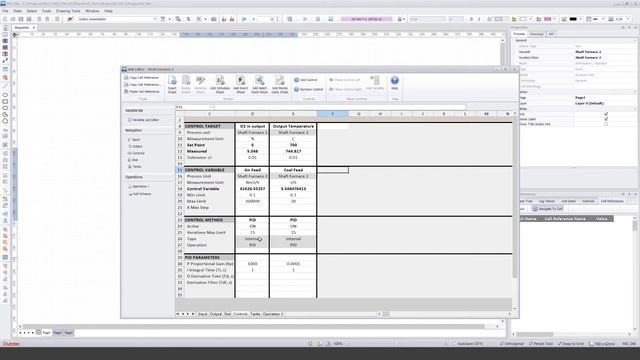Click Add Schedule Sheet icon

click(x=220, y=84)
